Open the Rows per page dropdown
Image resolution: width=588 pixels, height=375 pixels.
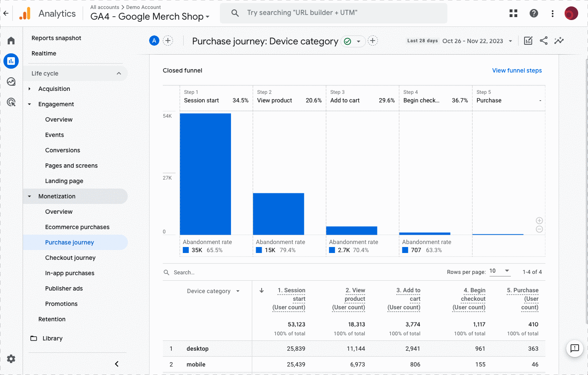499,271
